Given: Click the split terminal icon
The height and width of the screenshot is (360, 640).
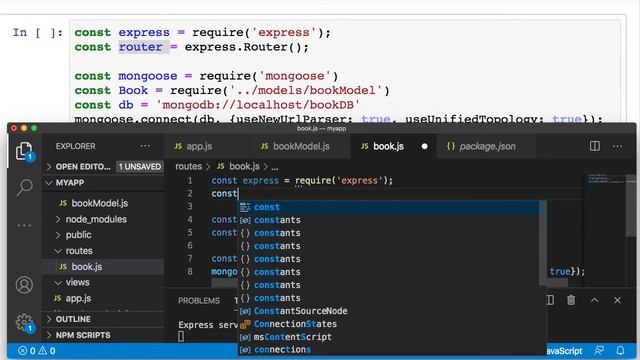Looking at the screenshot, I should click(x=550, y=300).
